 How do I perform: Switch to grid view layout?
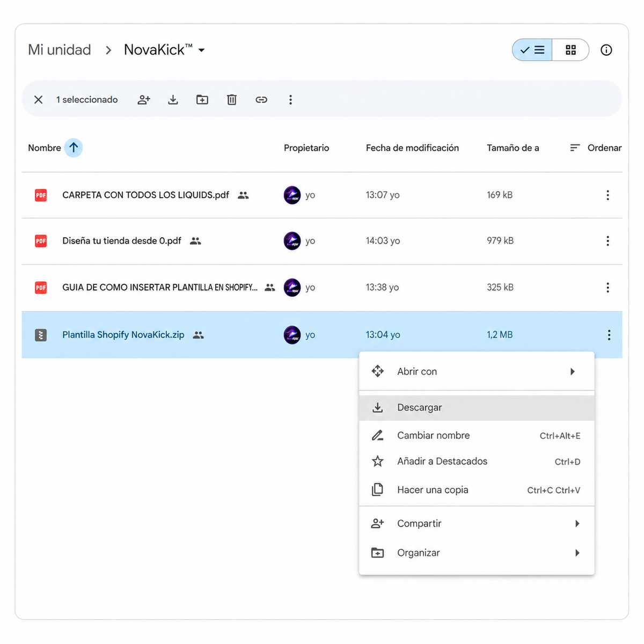coord(570,50)
